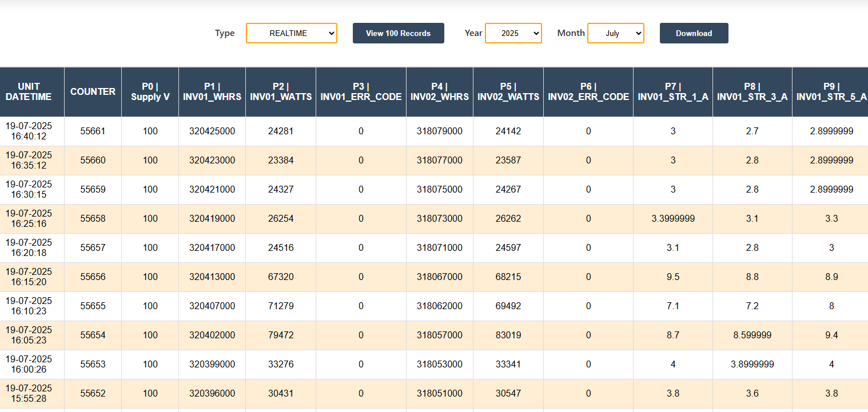The image size is (868, 412).
Task: Click the Download button
Action: point(694,33)
